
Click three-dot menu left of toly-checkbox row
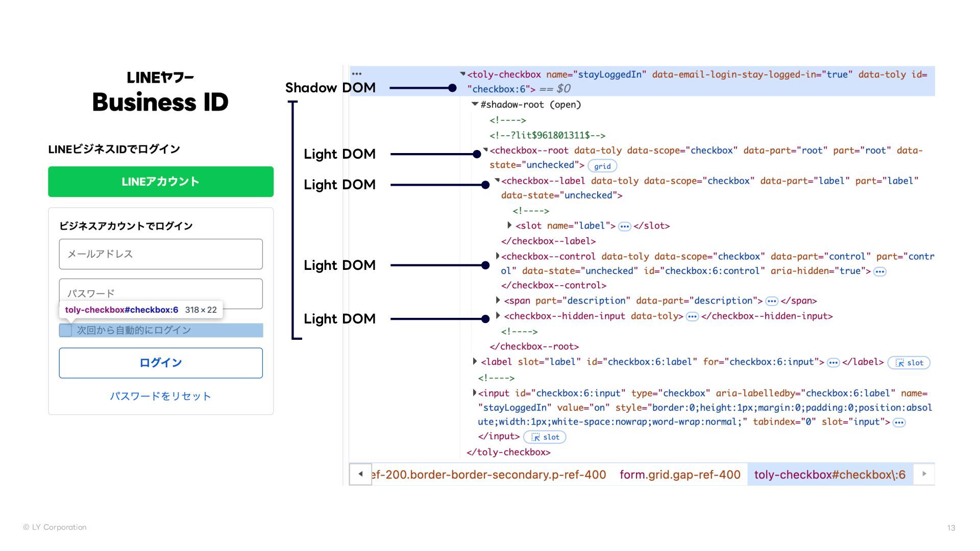click(x=357, y=74)
